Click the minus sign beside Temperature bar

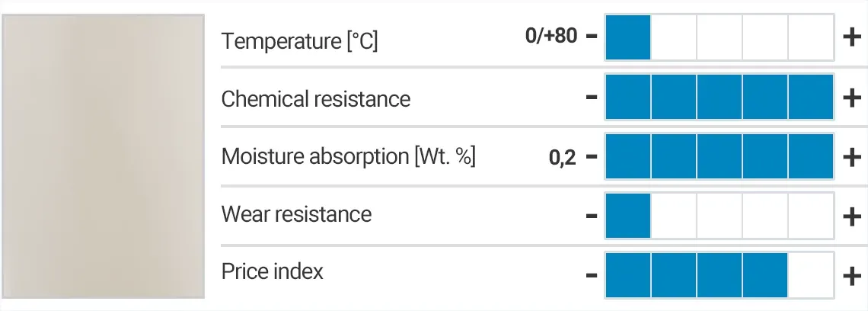pyautogui.click(x=592, y=37)
